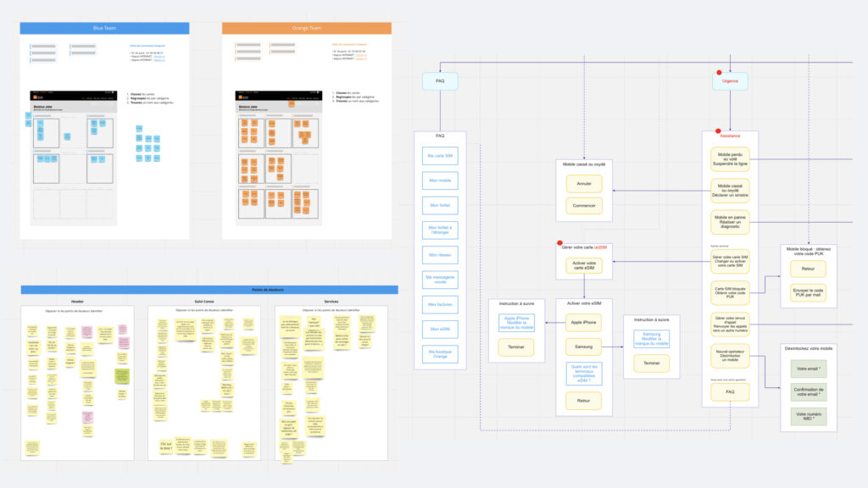This screenshot has width=868, height=488.
Task: Choose the Apple iPhone option
Action: [x=584, y=323]
